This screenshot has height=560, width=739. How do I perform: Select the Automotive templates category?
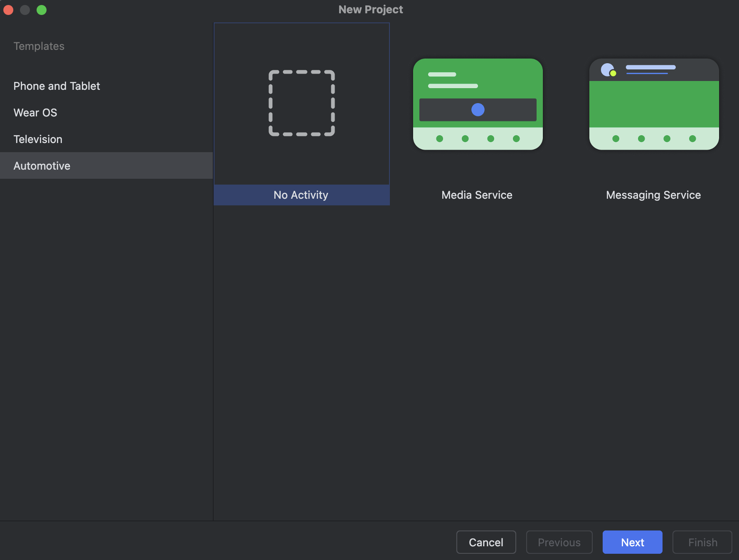point(106,165)
